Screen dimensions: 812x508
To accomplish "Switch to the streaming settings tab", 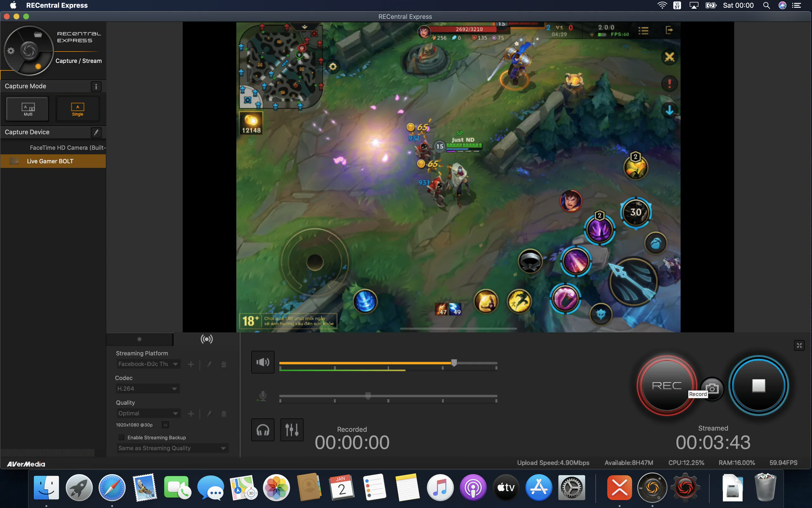I will 207,339.
